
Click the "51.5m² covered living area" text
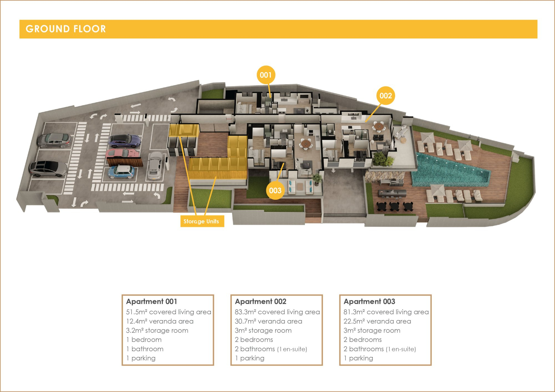click(168, 312)
